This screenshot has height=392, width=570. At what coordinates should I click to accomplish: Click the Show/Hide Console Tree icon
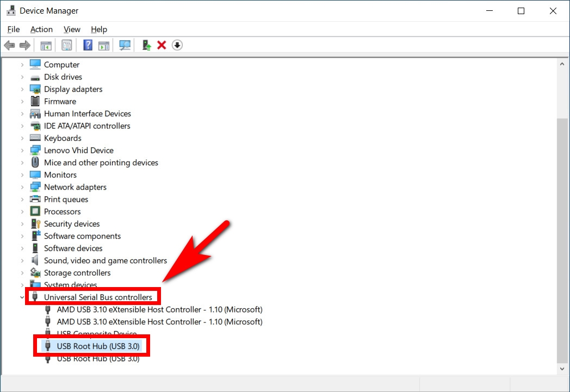pyautogui.click(x=46, y=45)
